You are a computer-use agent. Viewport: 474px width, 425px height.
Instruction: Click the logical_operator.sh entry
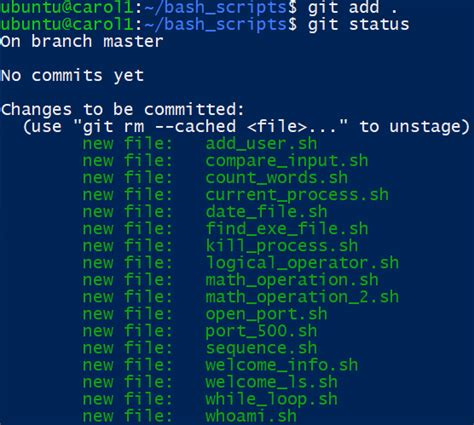click(302, 263)
